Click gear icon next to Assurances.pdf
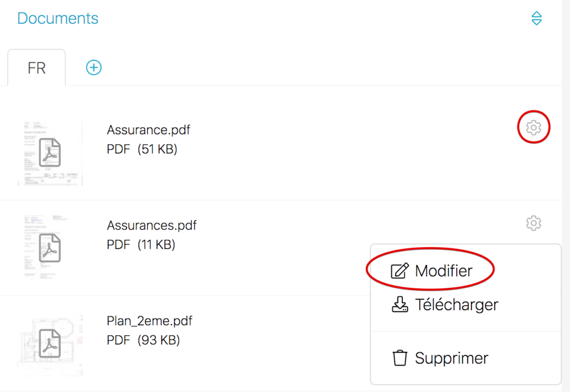Image resolution: width=570 pixels, height=392 pixels. [533, 223]
